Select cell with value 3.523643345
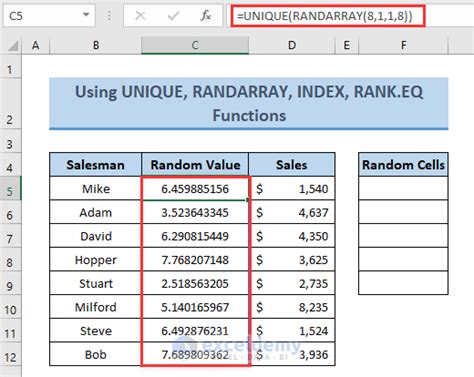 pyautogui.click(x=195, y=212)
